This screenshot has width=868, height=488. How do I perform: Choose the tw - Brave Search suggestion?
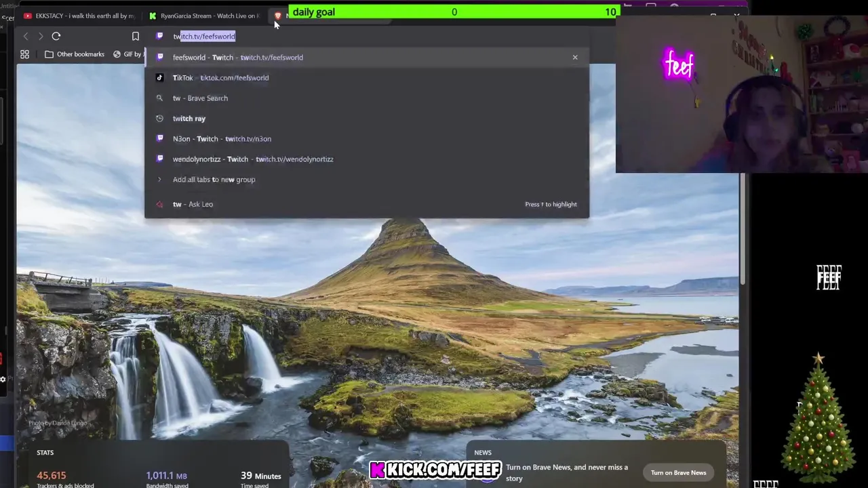click(x=366, y=98)
